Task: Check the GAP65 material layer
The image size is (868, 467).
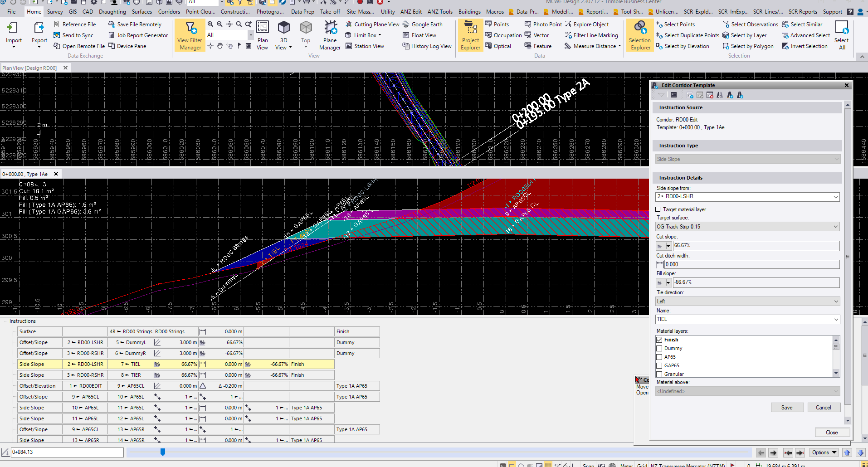Action: click(x=659, y=365)
